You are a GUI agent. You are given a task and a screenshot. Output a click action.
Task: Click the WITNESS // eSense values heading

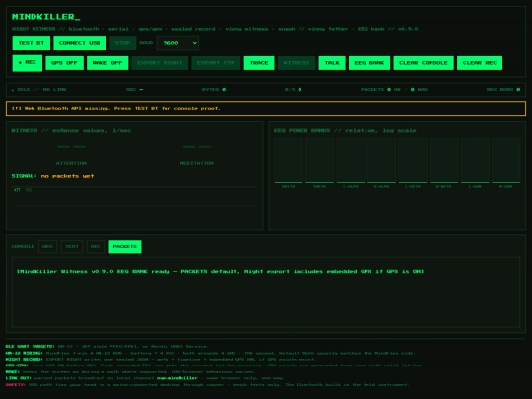pos(71,131)
